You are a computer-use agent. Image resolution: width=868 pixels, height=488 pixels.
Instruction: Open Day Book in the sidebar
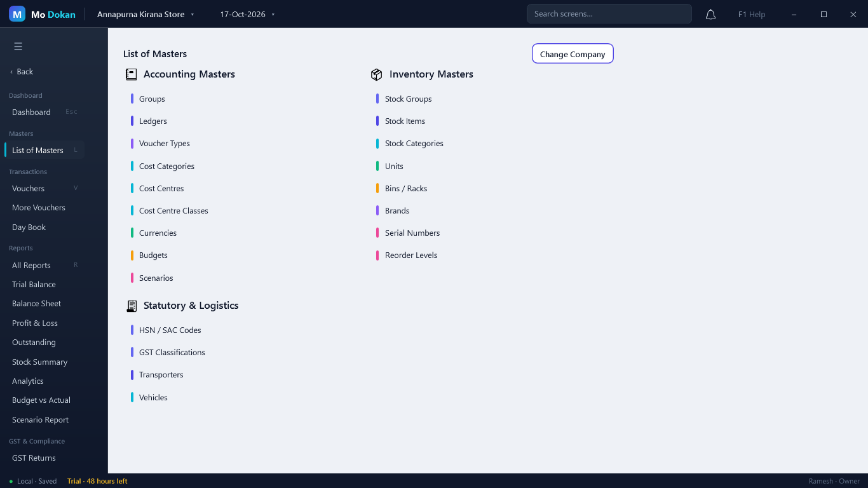point(44,227)
